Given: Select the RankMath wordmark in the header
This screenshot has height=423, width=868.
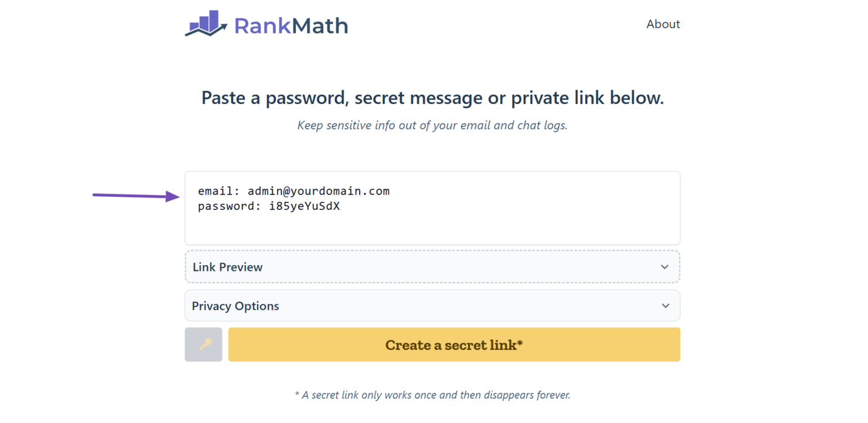Looking at the screenshot, I should 291,25.
